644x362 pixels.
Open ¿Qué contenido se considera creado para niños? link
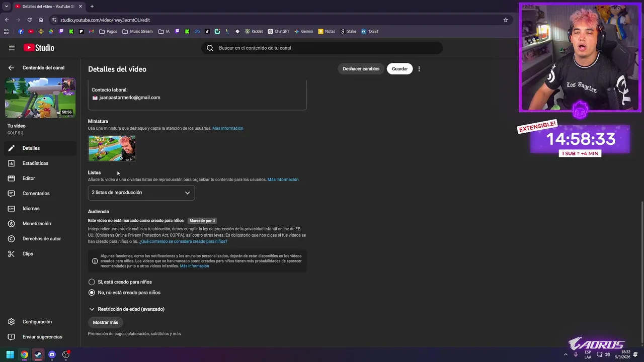click(183, 242)
